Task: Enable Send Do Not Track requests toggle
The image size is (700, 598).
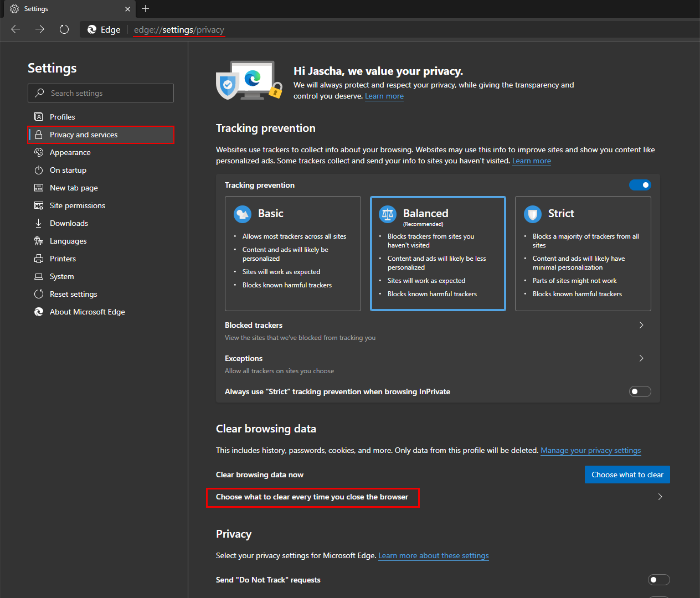Action: (x=659, y=580)
